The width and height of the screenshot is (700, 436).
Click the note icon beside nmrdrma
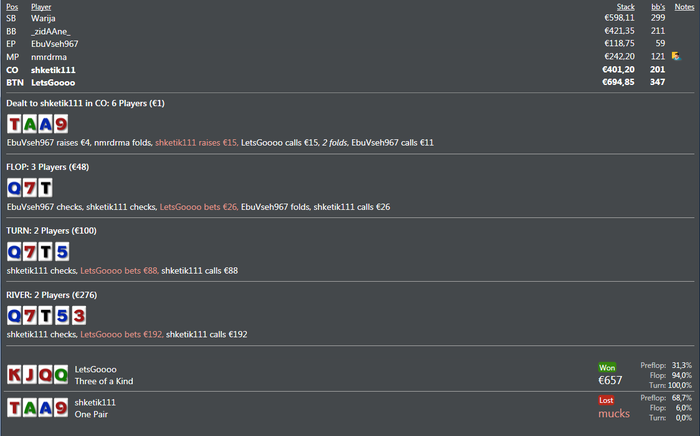point(676,56)
